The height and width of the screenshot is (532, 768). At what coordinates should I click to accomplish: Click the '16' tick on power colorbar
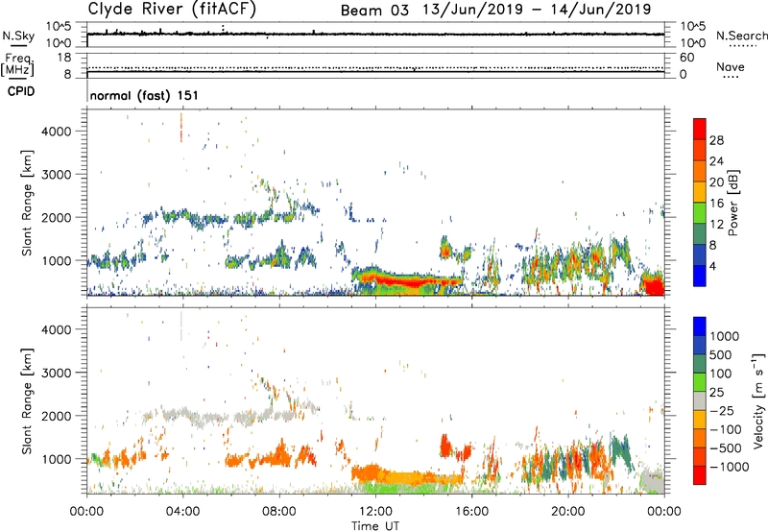click(716, 204)
